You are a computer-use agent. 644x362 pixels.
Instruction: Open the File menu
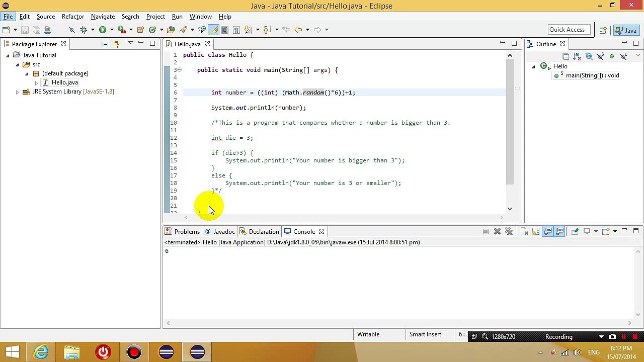coord(8,17)
